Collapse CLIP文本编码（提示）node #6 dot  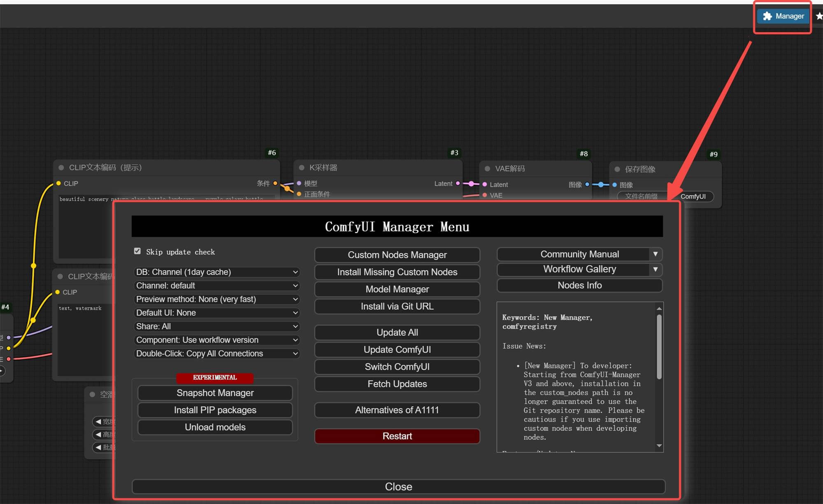click(x=61, y=168)
